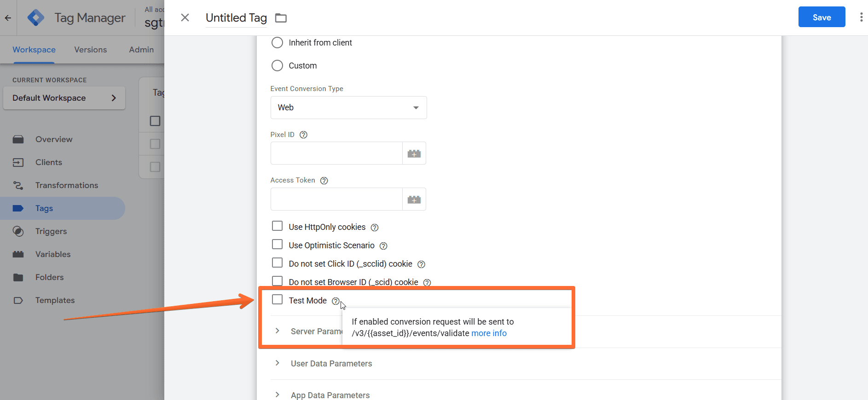This screenshot has width=868, height=400.
Task: Enable Use HttpOnly cookies checkbox
Action: pyautogui.click(x=277, y=226)
